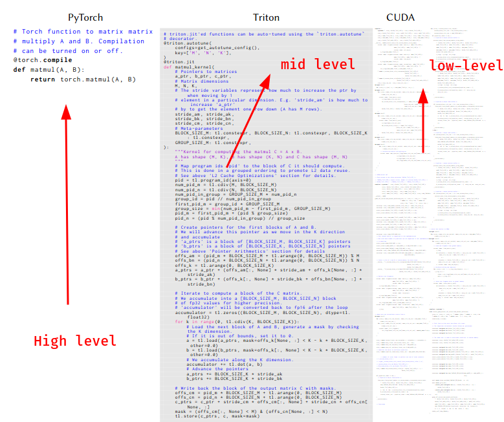504x422 pixels.
Task: Click 'GROUP_SIZE_M: tl.constexpr,' line
Action: tap(213, 143)
